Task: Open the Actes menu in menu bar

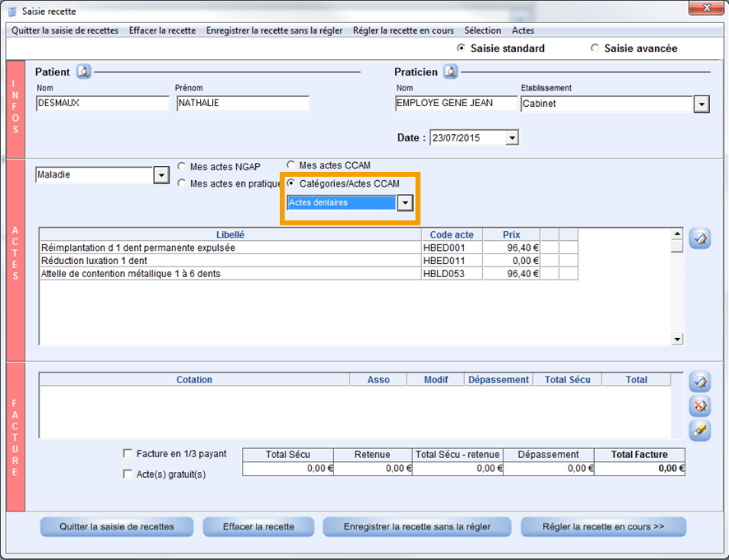Action: [x=522, y=30]
